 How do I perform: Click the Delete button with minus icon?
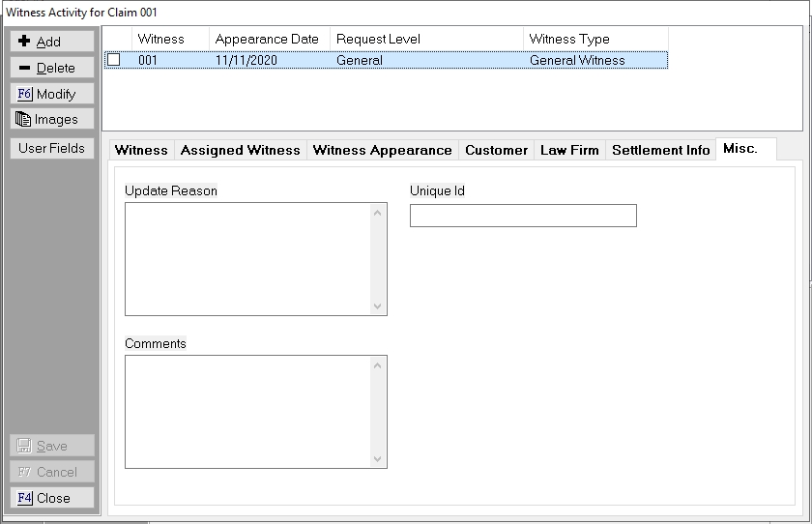tap(52, 68)
